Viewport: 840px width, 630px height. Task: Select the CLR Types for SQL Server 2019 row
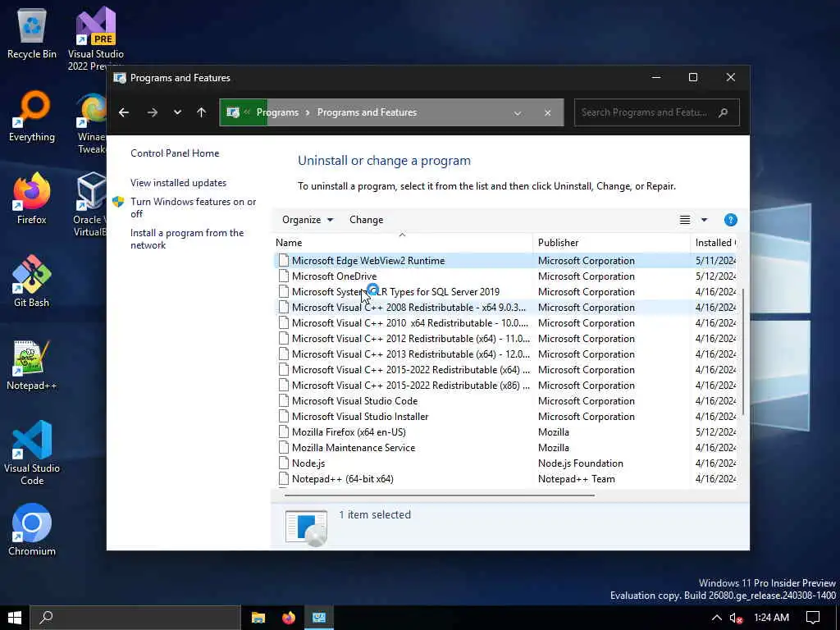point(505,292)
